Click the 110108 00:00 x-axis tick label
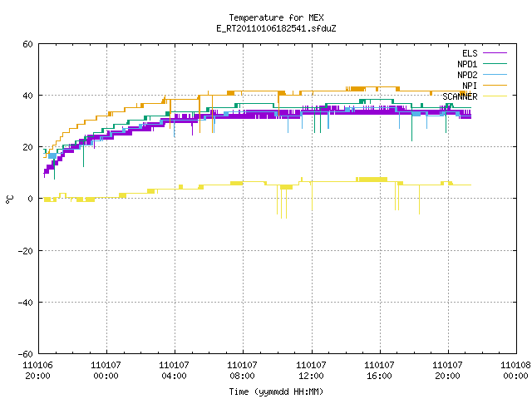Viewport: 532px width, 399px height. coord(515,371)
